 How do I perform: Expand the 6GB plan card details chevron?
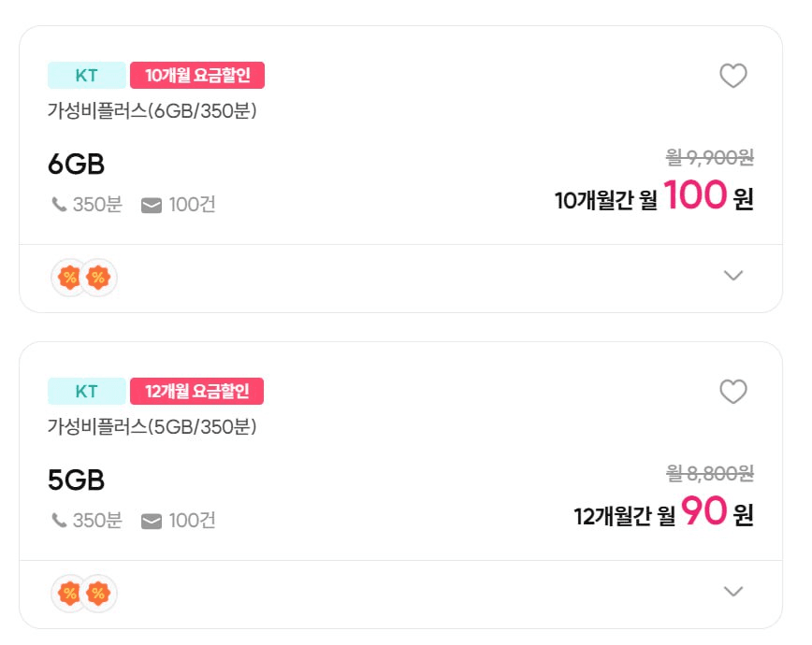click(733, 275)
